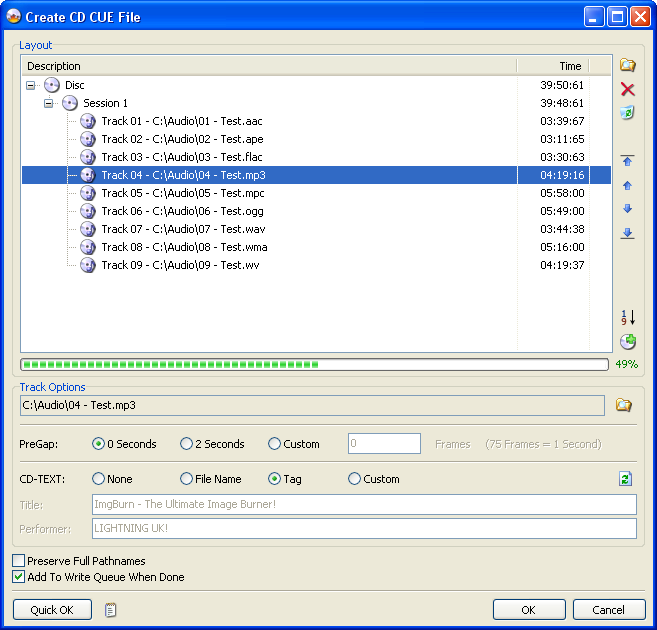
Task: Select CD-TEXT File Name radio button
Action: coord(186,478)
